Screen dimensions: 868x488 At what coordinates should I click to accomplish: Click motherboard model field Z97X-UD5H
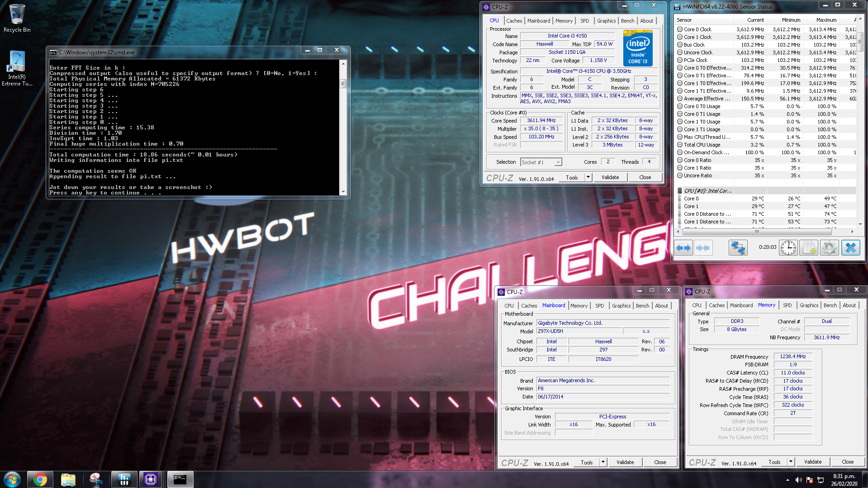click(579, 331)
